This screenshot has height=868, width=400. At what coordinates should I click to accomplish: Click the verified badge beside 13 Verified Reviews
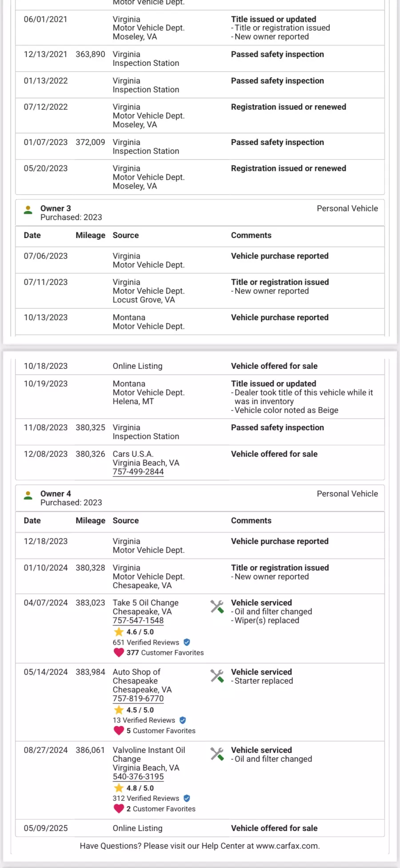click(x=183, y=720)
